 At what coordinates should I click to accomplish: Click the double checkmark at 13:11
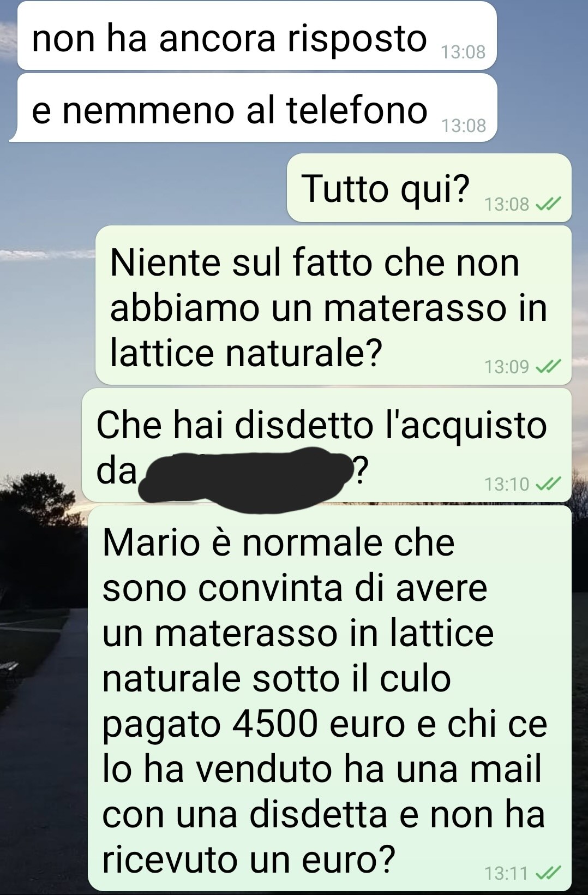548,873
